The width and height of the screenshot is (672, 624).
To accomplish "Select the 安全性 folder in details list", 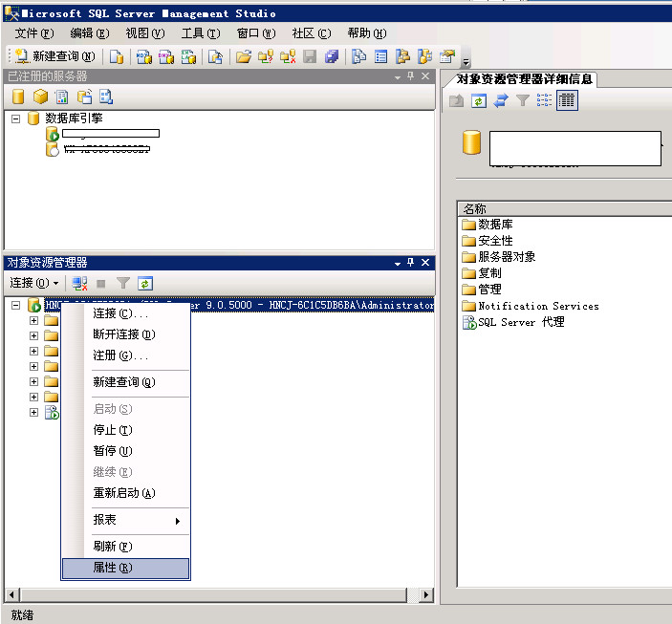I will coord(488,241).
